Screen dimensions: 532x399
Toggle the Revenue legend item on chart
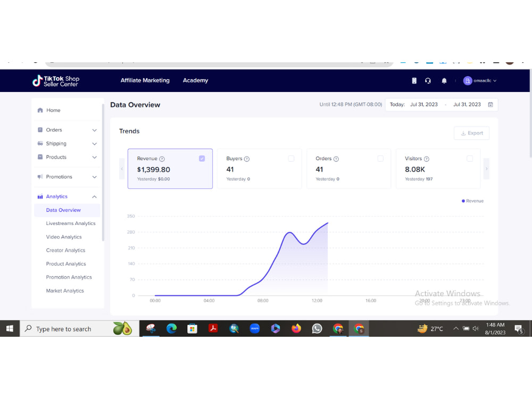pyautogui.click(x=472, y=201)
